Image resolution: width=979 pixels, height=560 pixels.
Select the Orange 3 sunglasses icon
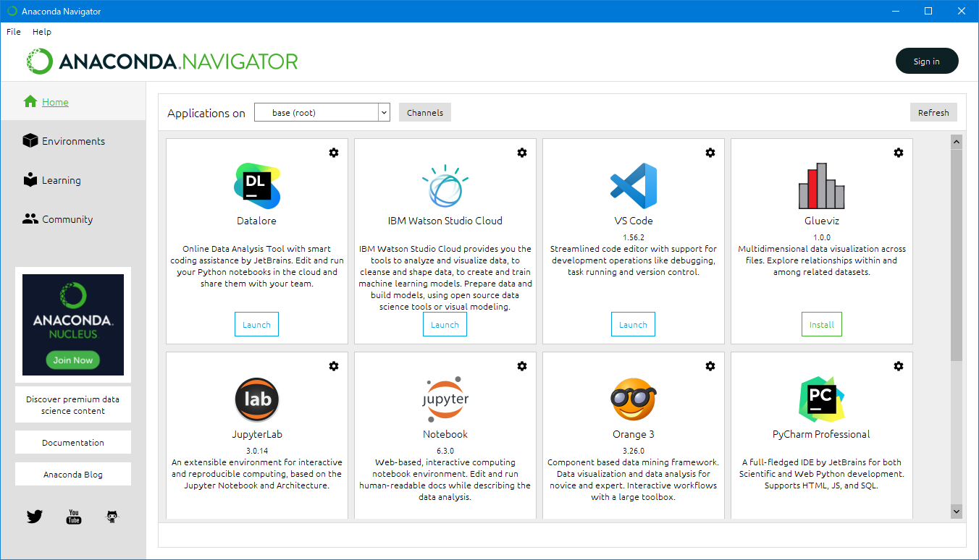(633, 399)
